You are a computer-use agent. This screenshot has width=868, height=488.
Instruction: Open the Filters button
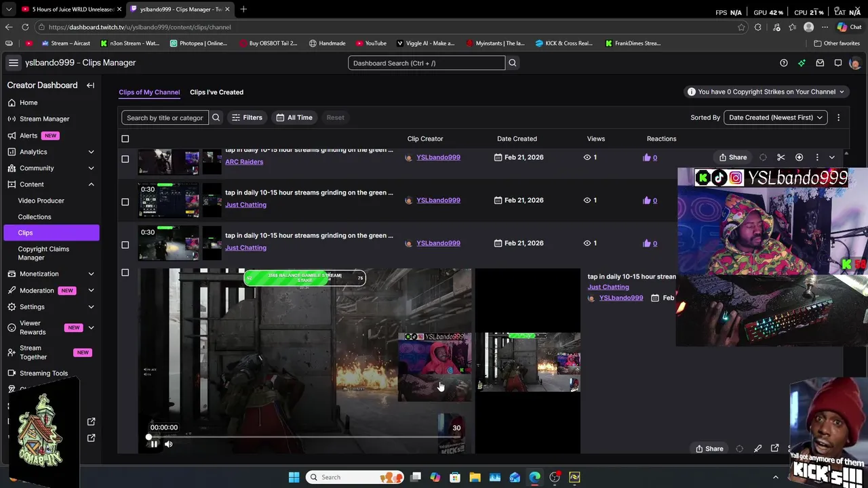(247, 117)
